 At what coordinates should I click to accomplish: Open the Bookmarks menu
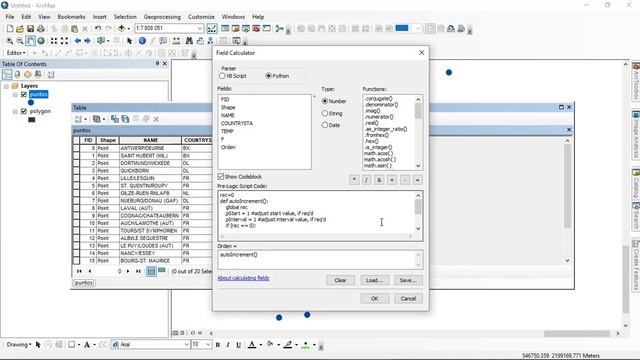(x=71, y=17)
